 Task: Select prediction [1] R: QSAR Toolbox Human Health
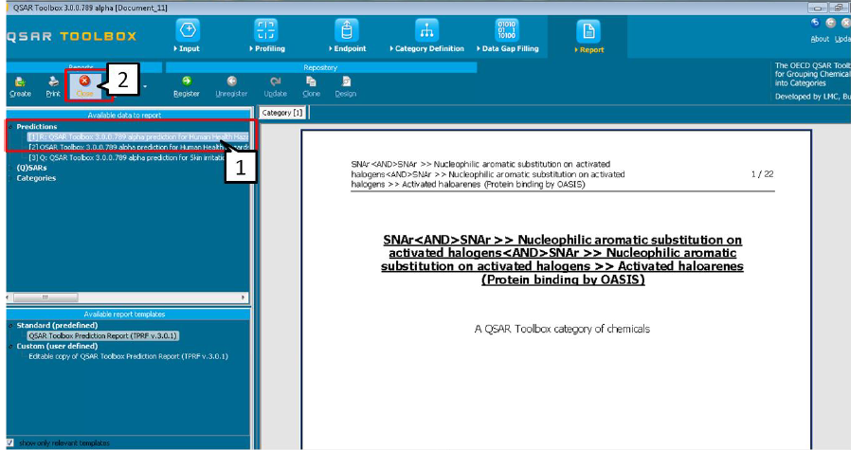point(138,136)
